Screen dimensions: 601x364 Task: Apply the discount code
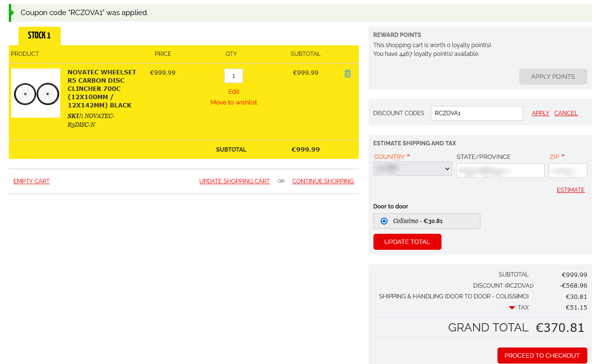tap(540, 113)
